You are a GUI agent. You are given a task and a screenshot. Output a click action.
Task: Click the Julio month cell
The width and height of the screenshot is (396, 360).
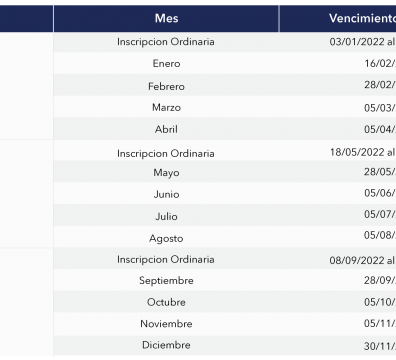pos(166,216)
